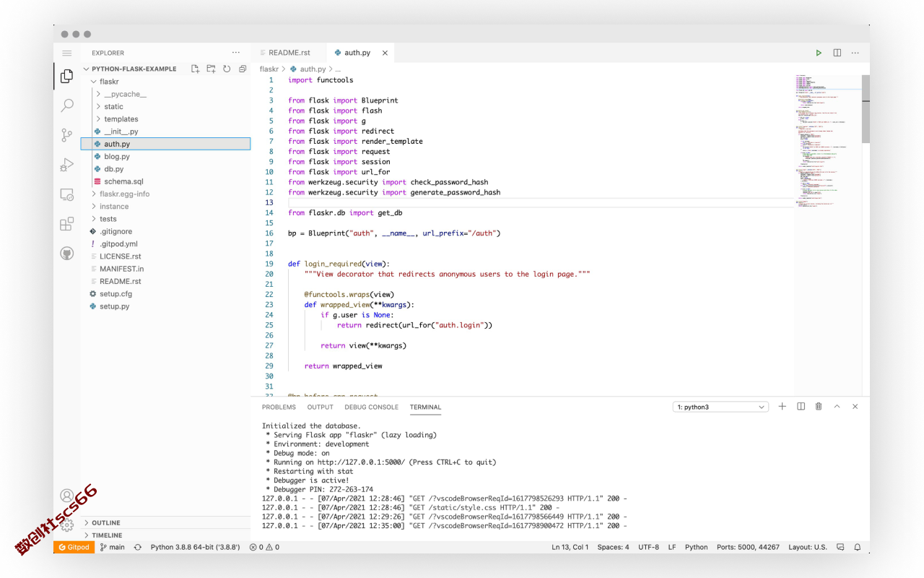Click the New File icon in Explorer

[x=195, y=69]
